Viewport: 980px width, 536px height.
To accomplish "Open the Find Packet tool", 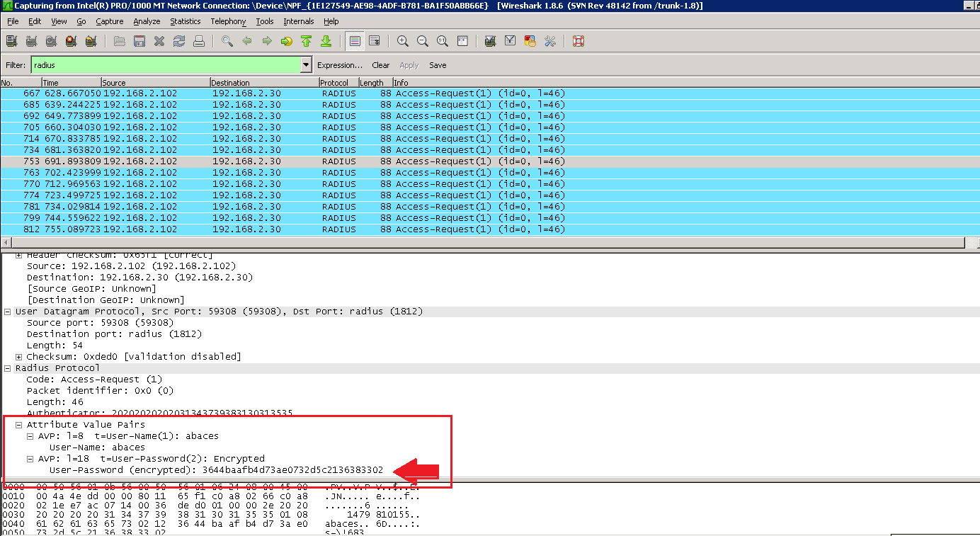I will [227, 41].
